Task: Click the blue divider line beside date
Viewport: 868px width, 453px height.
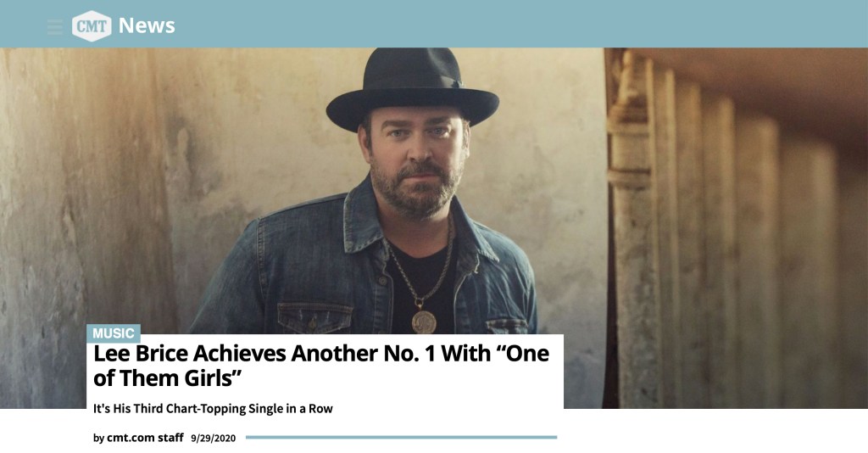Action: click(x=401, y=438)
